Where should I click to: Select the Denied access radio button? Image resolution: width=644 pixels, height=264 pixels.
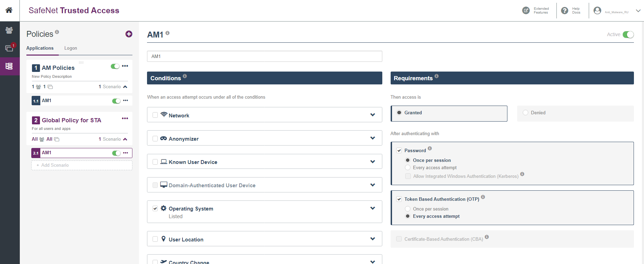(525, 113)
